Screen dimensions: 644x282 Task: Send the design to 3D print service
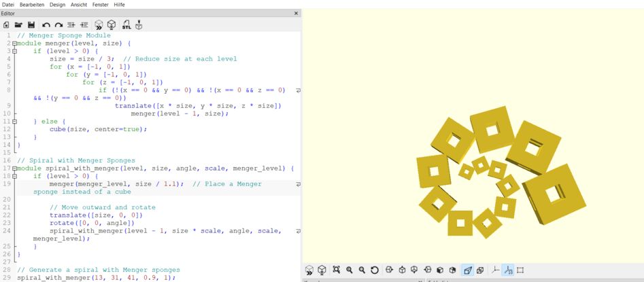pos(139,25)
